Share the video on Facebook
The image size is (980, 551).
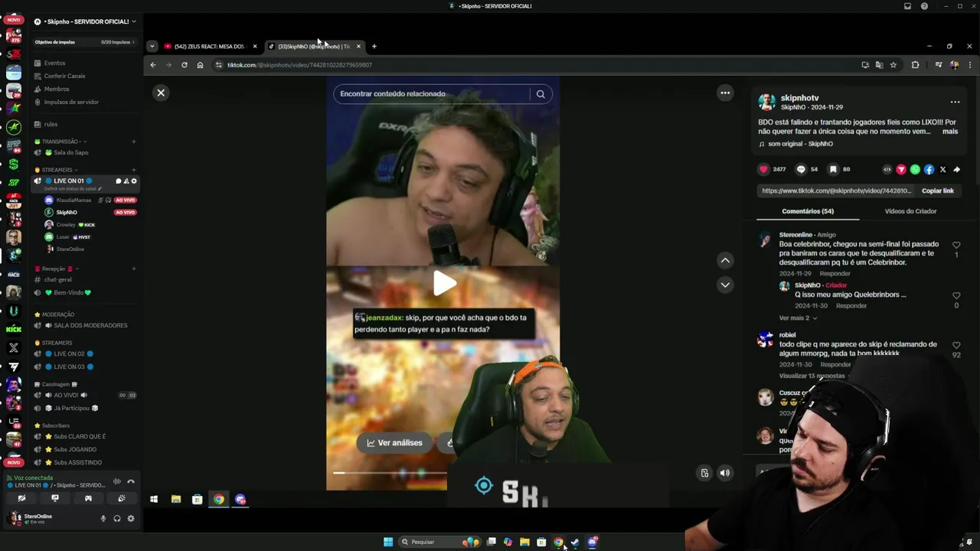[x=929, y=169]
